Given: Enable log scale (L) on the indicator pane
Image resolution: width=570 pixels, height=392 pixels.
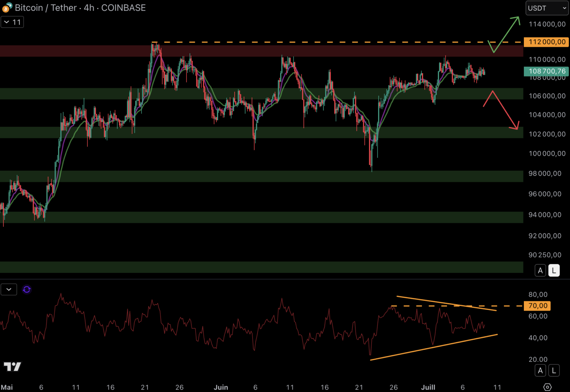Looking at the screenshot, I should pyautogui.click(x=554, y=371).
